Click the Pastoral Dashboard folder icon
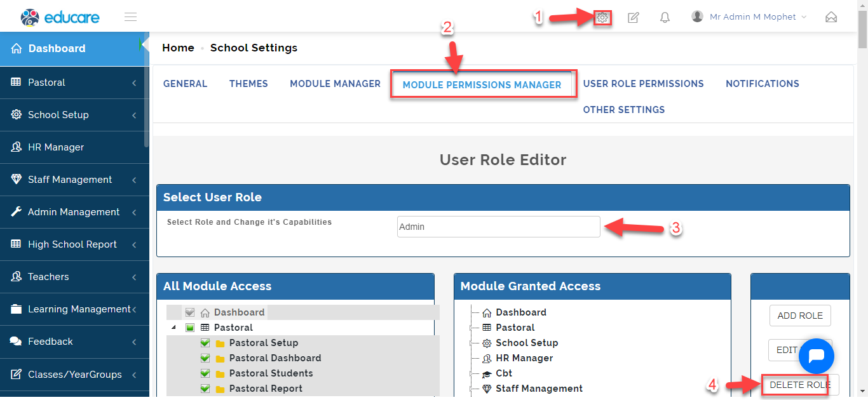This screenshot has width=868, height=400. (220, 359)
